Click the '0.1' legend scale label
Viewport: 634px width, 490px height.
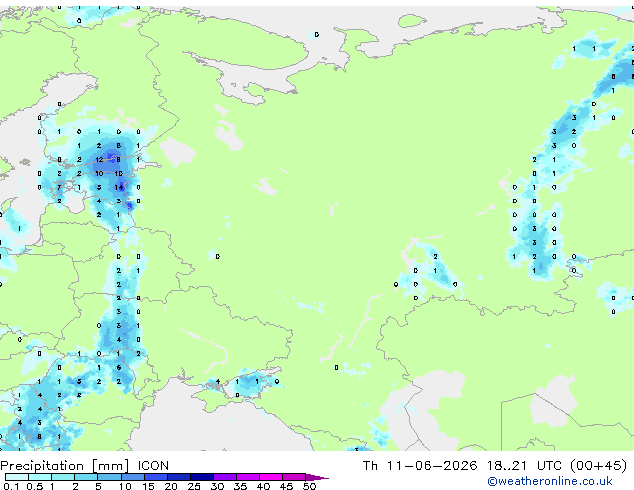[x=11, y=486]
